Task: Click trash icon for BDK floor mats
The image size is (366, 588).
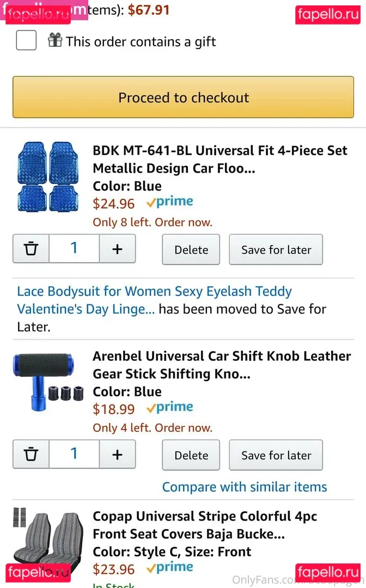Action: click(31, 249)
